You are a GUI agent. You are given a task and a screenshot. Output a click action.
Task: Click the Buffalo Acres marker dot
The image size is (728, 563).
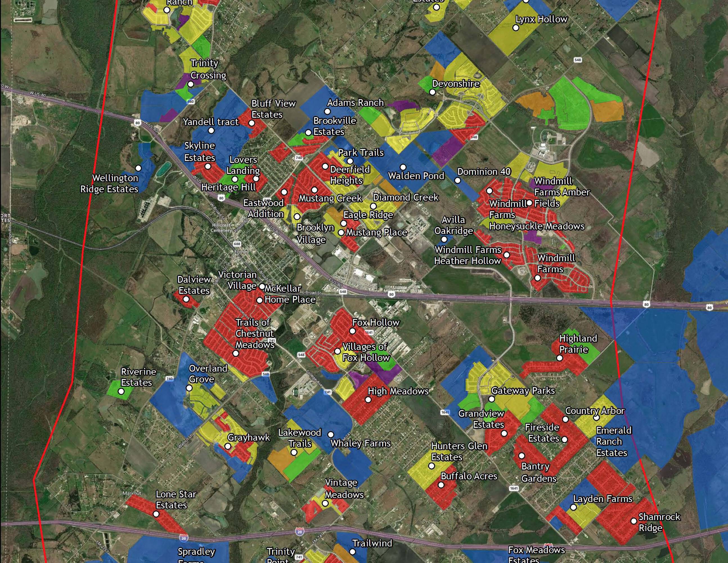441,485
